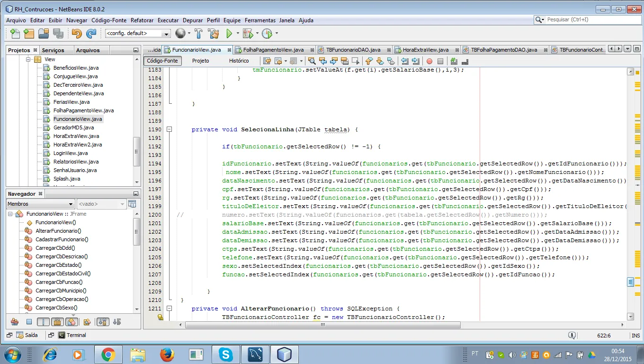Open Google Chrome from Windows taskbar
This screenshot has height=364, width=644.
point(108,355)
